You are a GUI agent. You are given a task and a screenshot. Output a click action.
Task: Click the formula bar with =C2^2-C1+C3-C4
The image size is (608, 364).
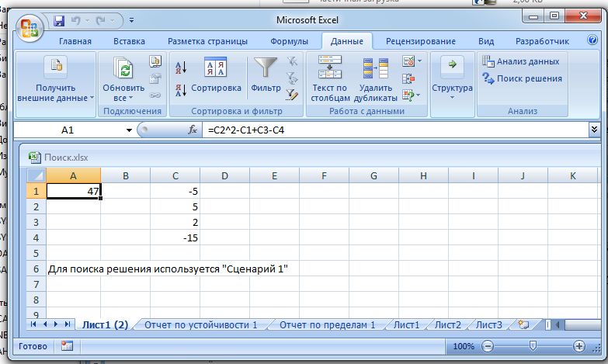394,130
